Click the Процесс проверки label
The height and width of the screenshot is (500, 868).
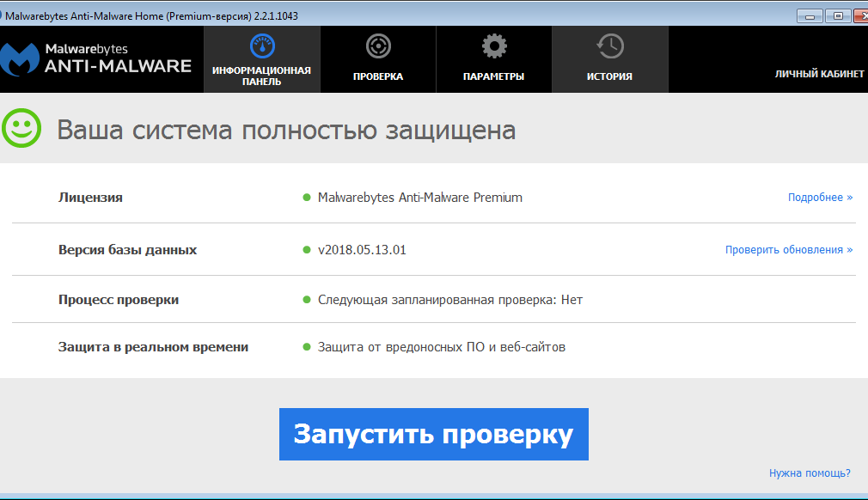click(119, 300)
